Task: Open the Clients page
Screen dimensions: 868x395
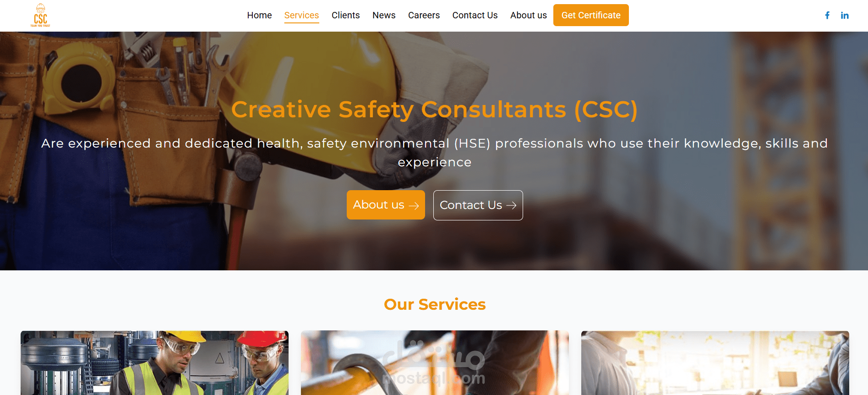Action: [x=345, y=15]
